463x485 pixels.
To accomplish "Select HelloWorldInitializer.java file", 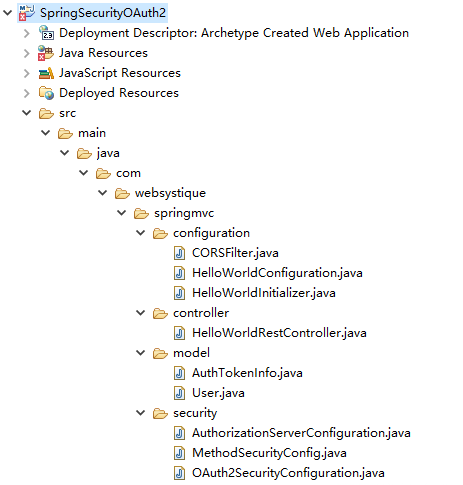I will 264,293.
